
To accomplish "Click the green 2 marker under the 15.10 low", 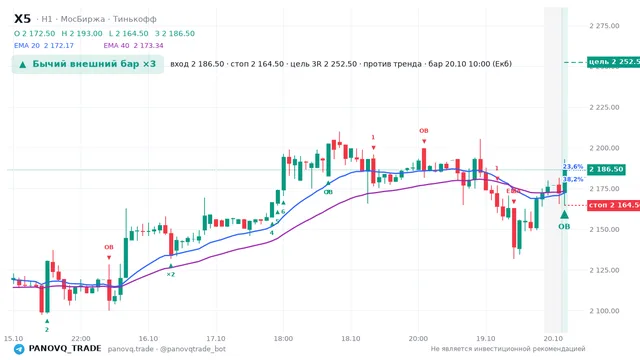I will (47, 329).
